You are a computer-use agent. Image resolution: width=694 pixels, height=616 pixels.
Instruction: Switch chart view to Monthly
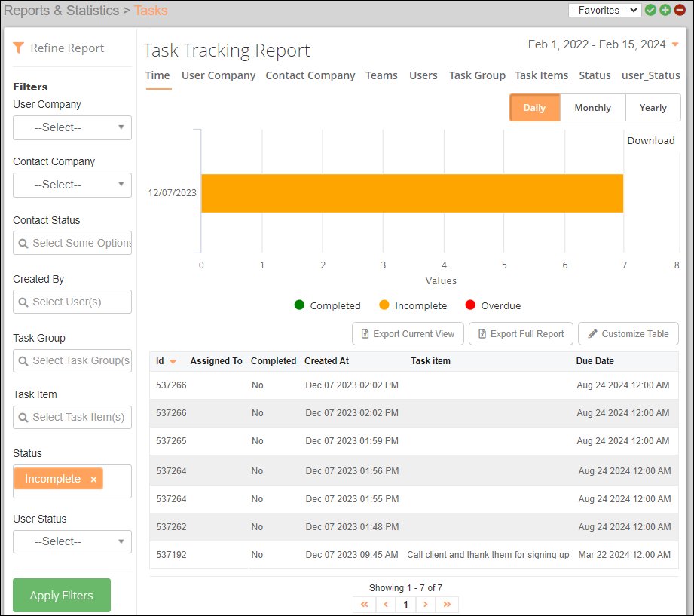click(592, 107)
